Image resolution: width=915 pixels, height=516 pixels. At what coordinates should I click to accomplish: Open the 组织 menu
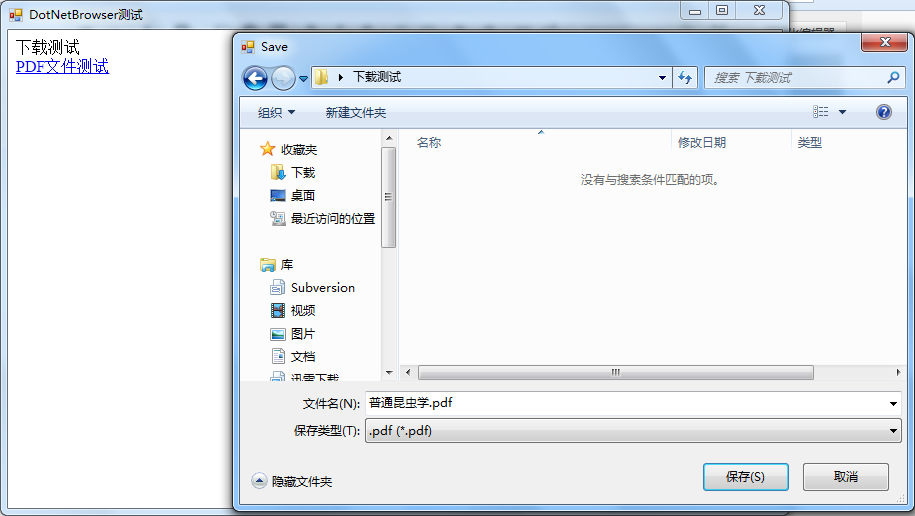pos(276,113)
